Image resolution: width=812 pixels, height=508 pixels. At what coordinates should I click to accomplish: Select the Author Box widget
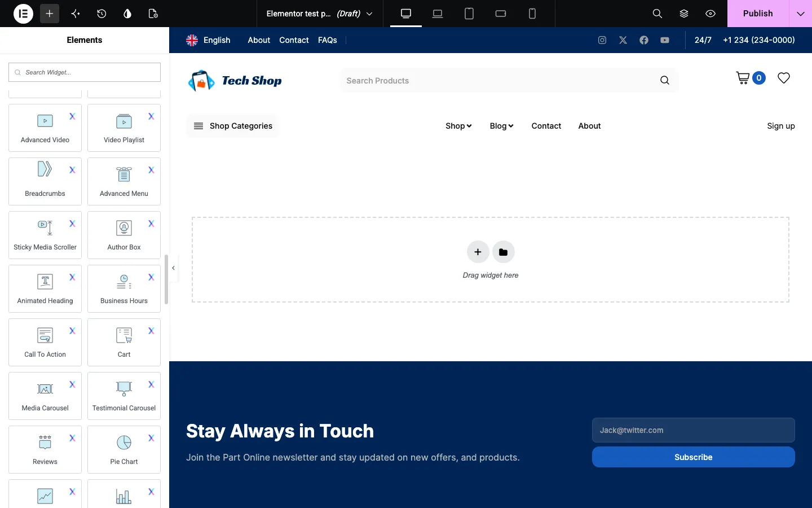coord(124,235)
